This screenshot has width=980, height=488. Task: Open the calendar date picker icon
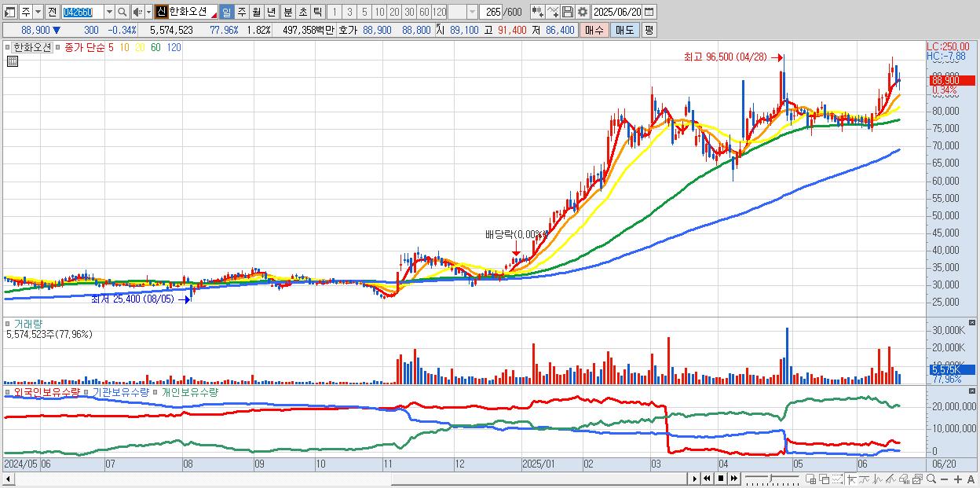(649, 12)
